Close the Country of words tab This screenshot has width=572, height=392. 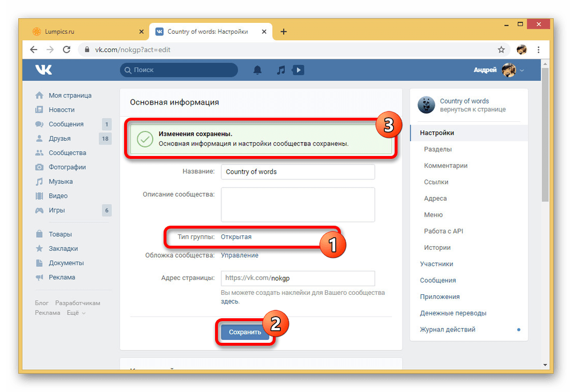coord(264,31)
